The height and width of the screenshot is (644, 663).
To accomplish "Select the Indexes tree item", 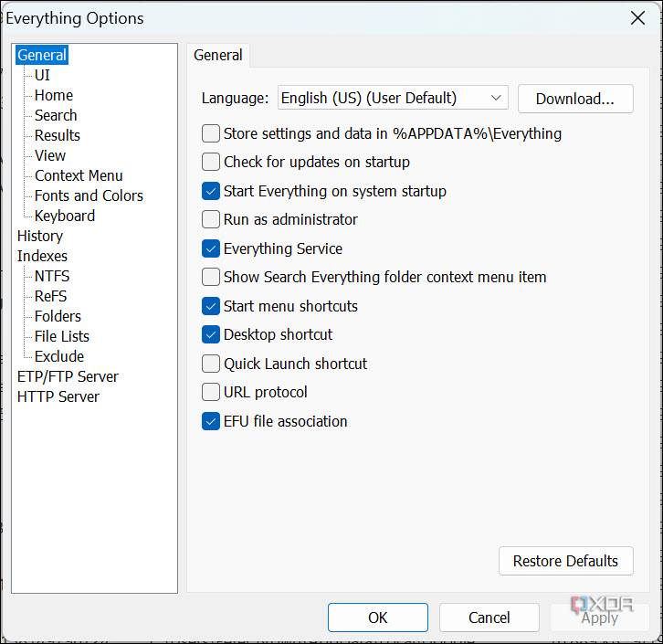I will tap(42, 257).
